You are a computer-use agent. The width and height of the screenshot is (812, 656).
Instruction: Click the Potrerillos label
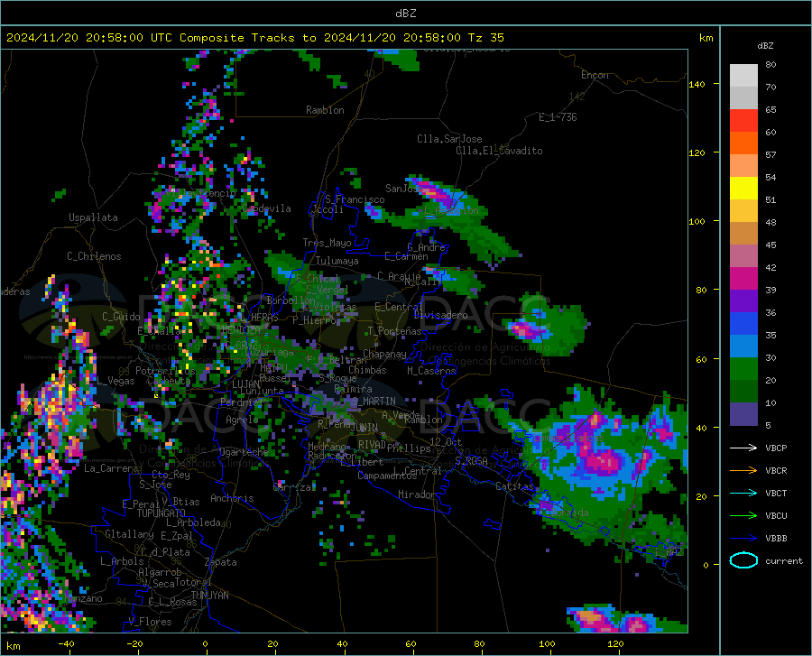coord(165,371)
